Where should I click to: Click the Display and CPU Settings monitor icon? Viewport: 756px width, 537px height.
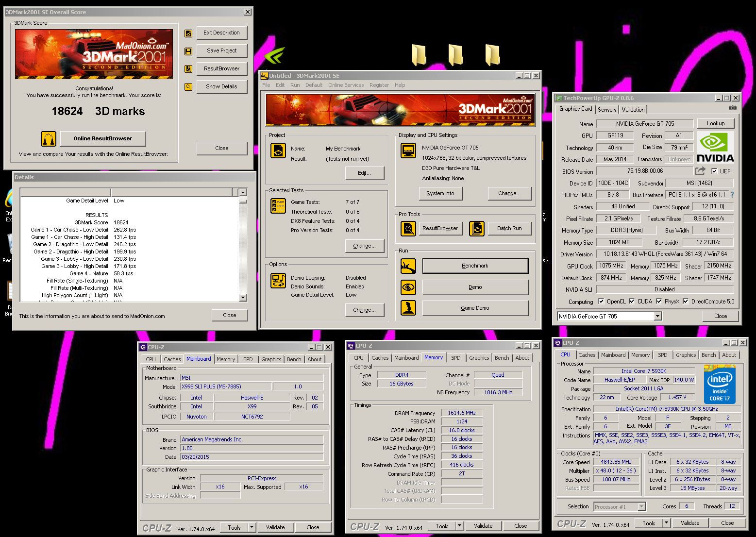[408, 151]
